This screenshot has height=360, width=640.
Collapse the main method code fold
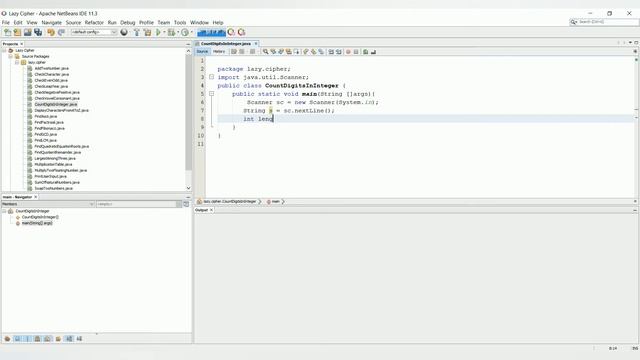tap(211, 94)
